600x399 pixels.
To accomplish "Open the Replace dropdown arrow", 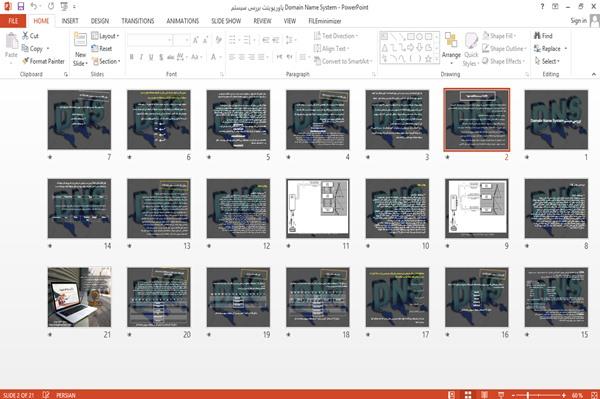I will click(566, 49).
